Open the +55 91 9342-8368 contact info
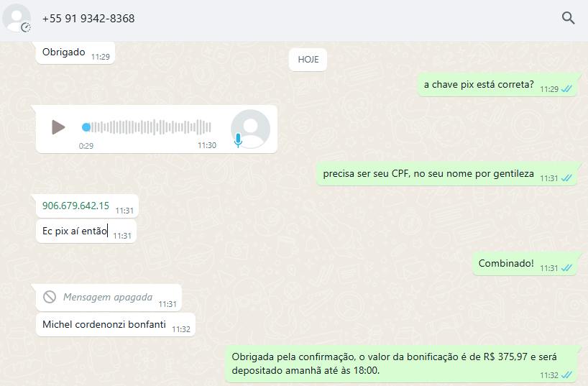 88,19
